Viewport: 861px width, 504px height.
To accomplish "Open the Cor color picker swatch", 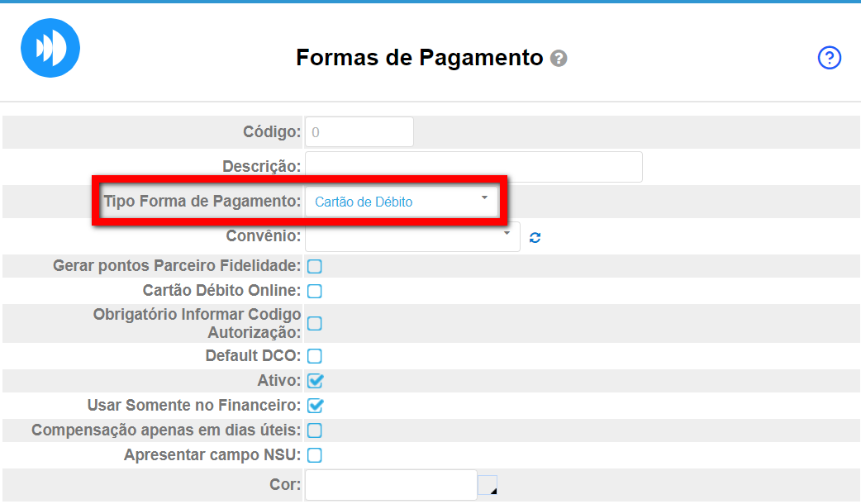I will tap(488, 485).
